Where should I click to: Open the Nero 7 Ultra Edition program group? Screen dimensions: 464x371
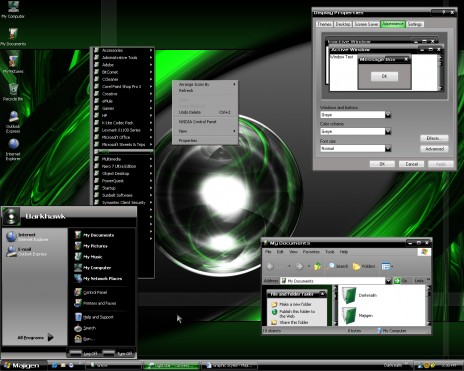pyautogui.click(x=123, y=166)
